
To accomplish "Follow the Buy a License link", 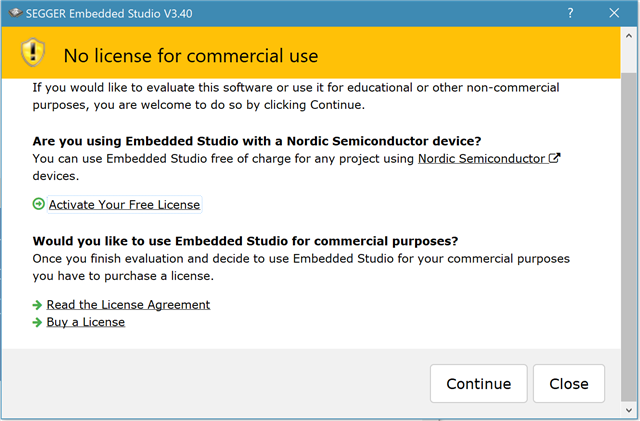I will [x=86, y=322].
